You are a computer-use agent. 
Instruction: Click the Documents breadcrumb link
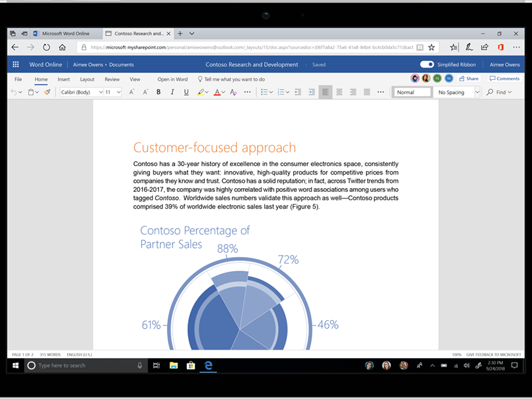[122, 65]
